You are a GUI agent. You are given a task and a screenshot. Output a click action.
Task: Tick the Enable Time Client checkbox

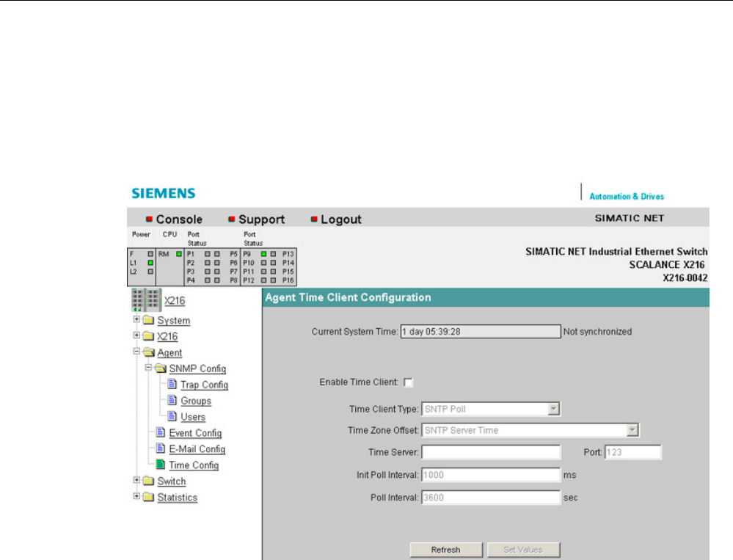click(408, 382)
